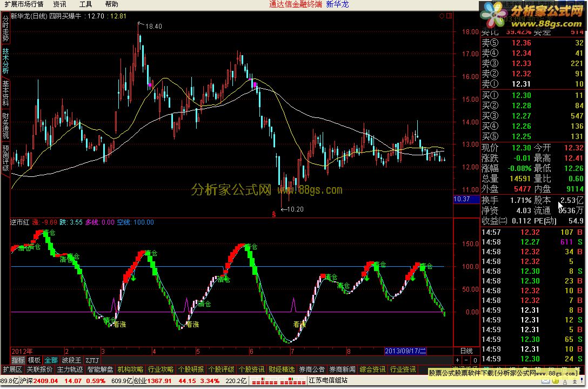Viewport: 588px width, 389px height.
Task: Click the 买① 12.30 bid row
Action: coord(532,95)
